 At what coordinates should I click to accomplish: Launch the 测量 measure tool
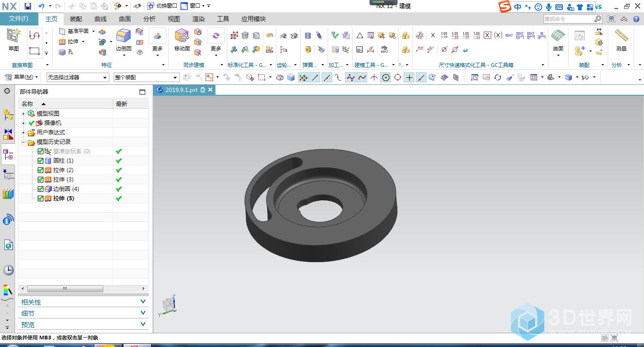(x=621, y=40)
